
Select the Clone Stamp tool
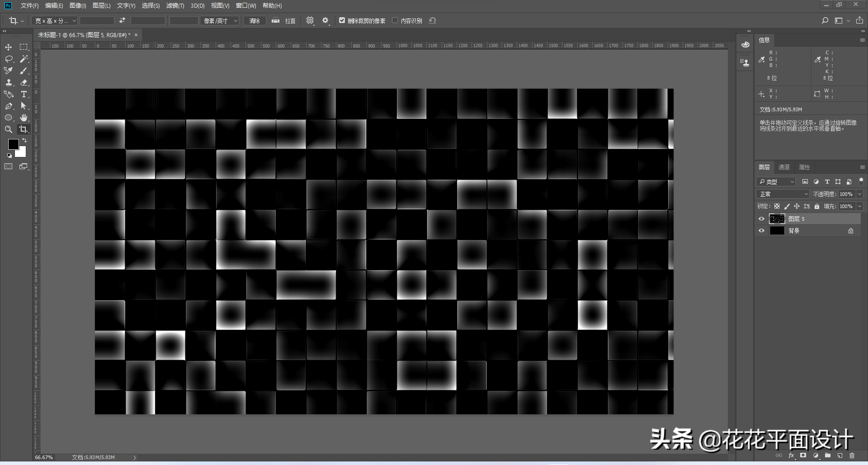[x=8, y=83]
